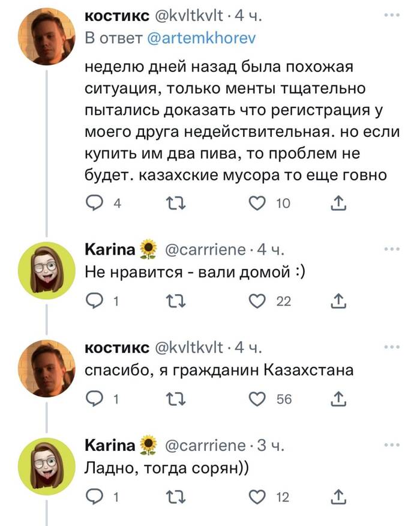Viewport: 420px width, 526px height.
Task: Share the first костикс tweet
Action: (x=339, y=204)
